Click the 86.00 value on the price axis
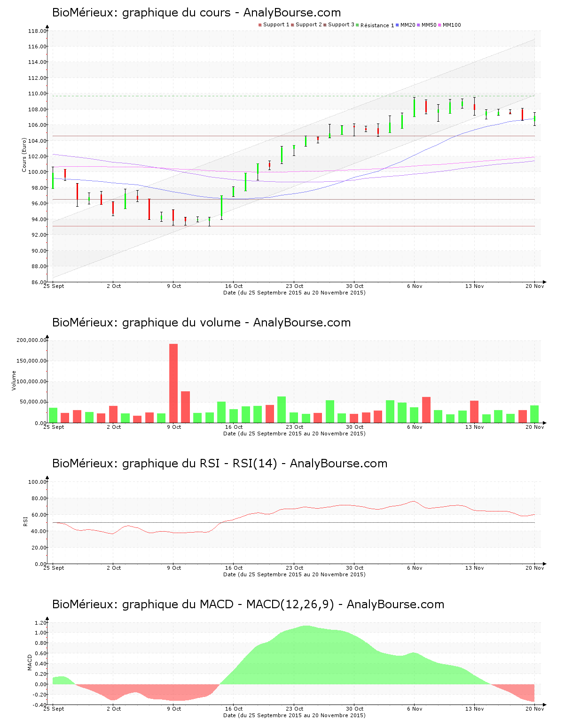This screenshot has height=728, width=564. click(x=39, y=282)
